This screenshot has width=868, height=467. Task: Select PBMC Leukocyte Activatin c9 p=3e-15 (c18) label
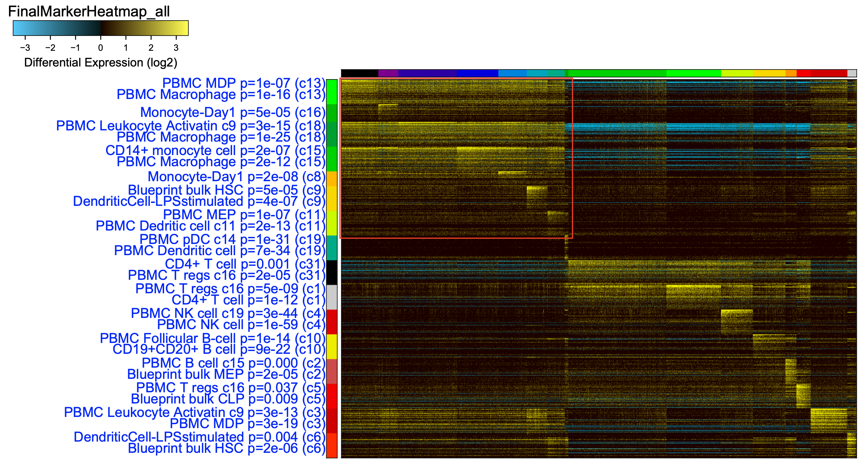(x=191, y=126)
